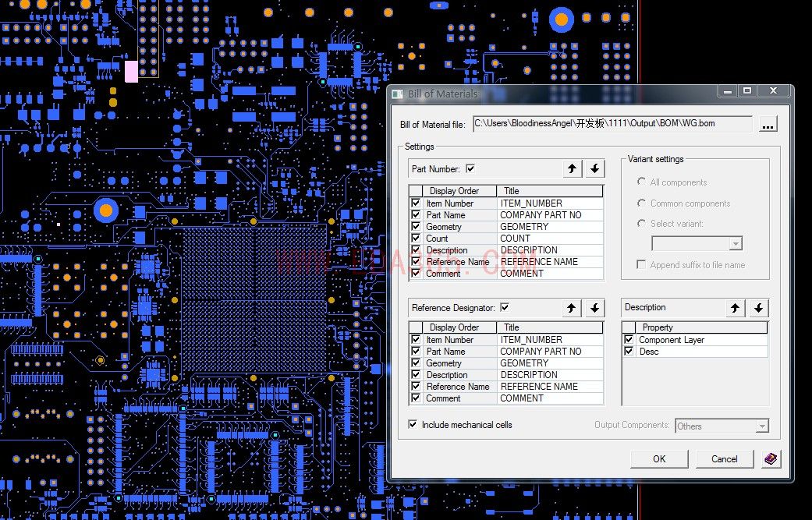
Task: Click Display Order header in Reference Designator table
Action: tap(459, 327)
